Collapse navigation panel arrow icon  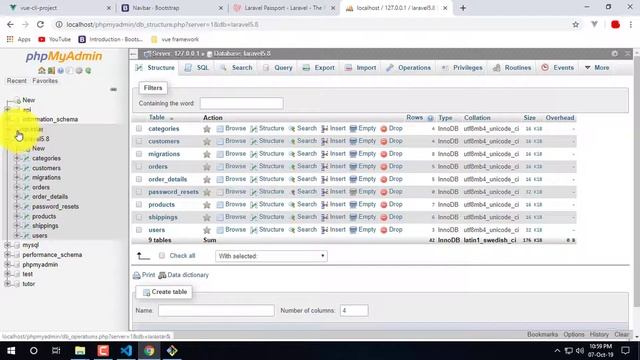133,53
